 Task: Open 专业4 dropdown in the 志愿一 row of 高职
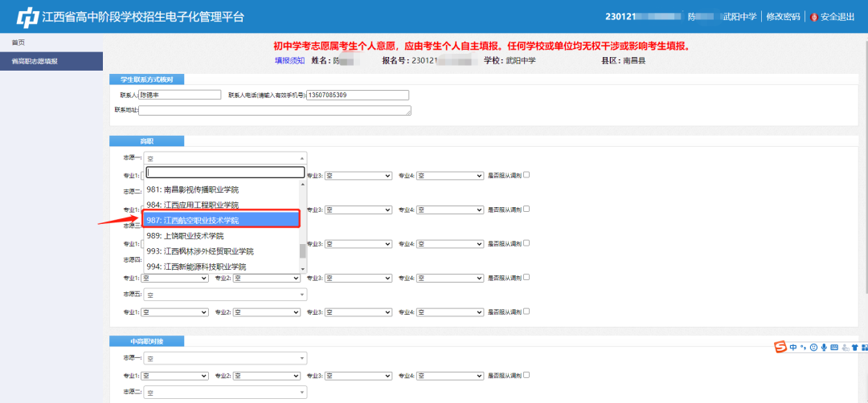click(x=449, y=175)
